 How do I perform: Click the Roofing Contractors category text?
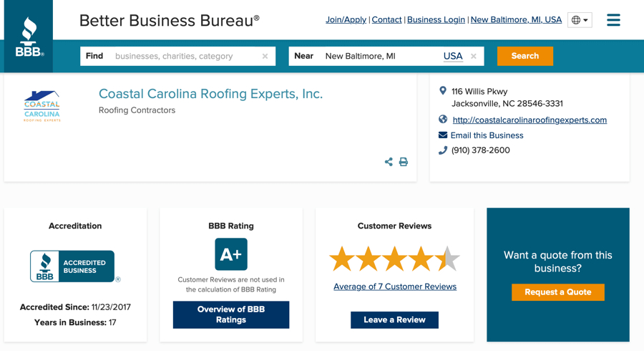tap(137, 110)
